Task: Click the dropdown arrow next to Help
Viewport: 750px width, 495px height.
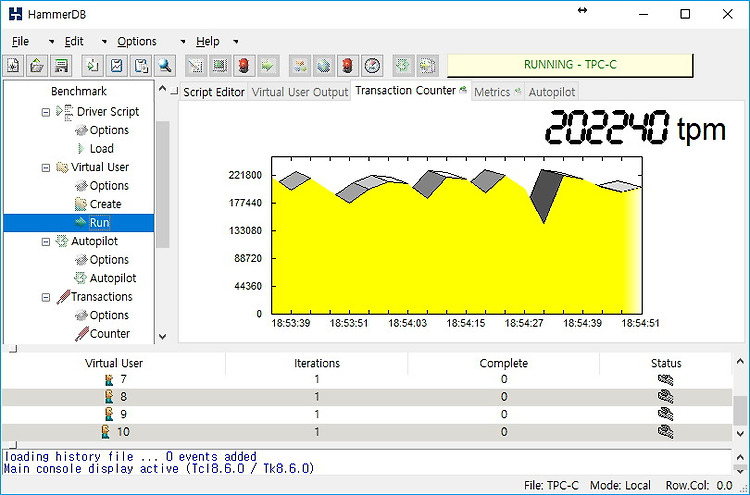Action: 236,42
